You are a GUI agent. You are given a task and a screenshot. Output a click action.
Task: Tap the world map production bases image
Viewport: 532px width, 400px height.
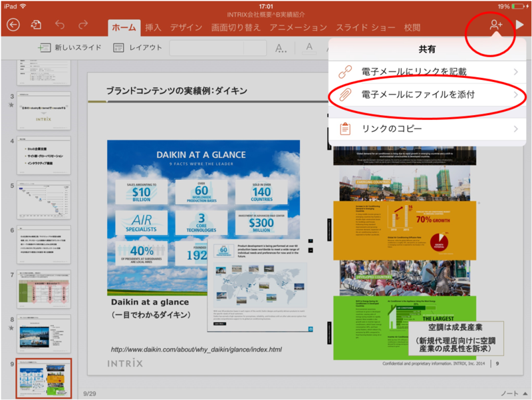[260, 286]
